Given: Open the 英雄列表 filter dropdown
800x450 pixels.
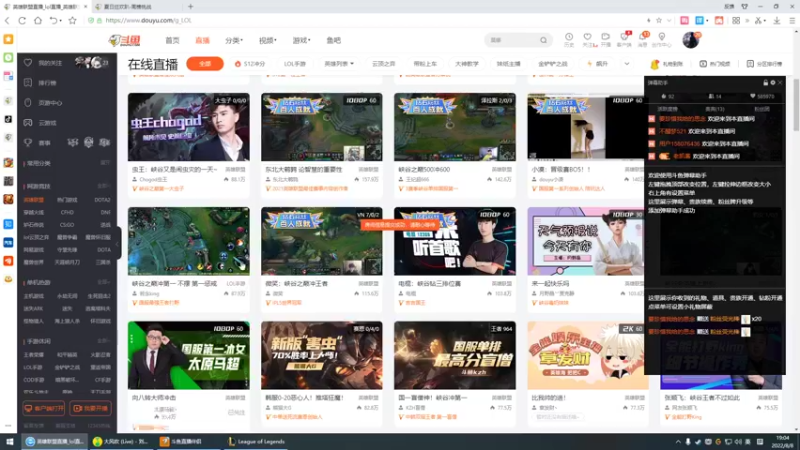Looking at the screenshot, I should pyautogui.click(x=339, y=64).
